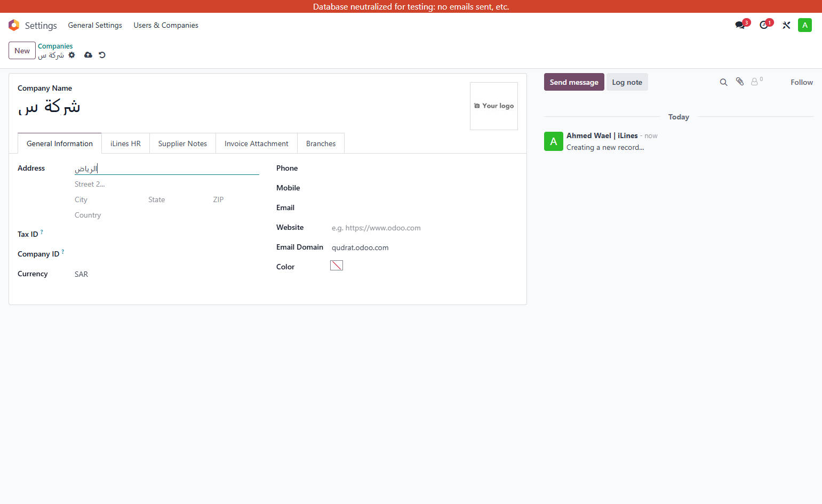Upload a logo in Your logo box

(494, 106)
